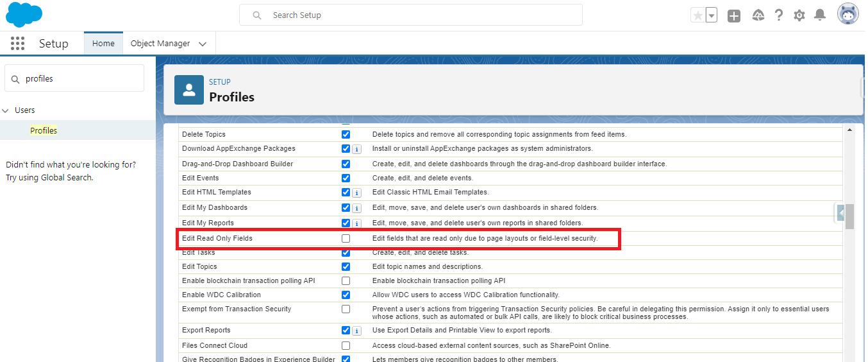Uncheck Download AppExchange Packages checkbox
868x362 pixels.
pyautogui.click(x=346, y=149)
